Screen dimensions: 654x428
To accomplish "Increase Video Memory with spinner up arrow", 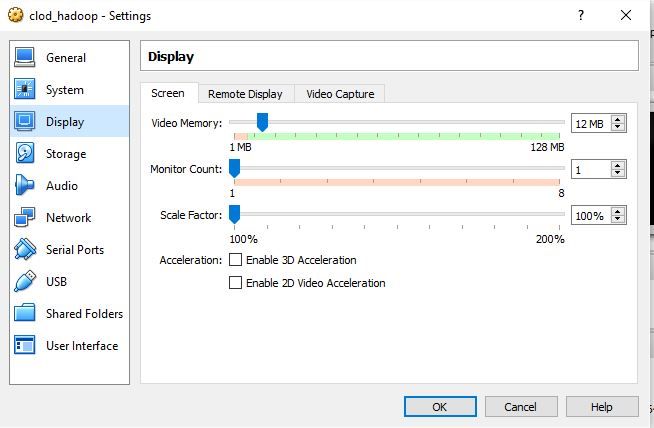I will click(x=618, y=119).
